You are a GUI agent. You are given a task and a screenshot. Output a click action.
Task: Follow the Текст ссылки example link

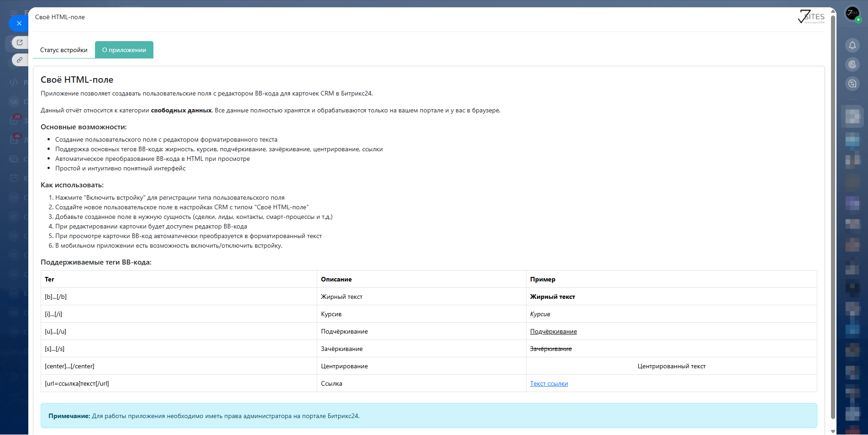(549, 383)
